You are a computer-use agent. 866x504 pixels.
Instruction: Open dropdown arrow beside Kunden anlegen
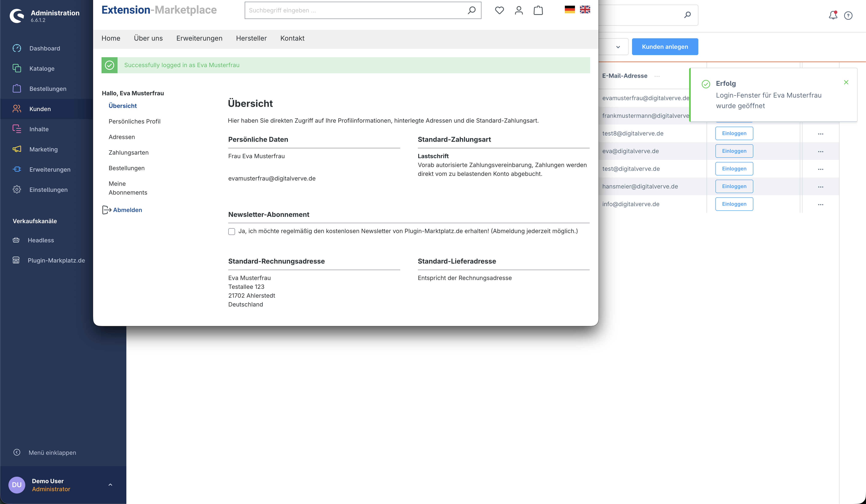tap(618, 47)
